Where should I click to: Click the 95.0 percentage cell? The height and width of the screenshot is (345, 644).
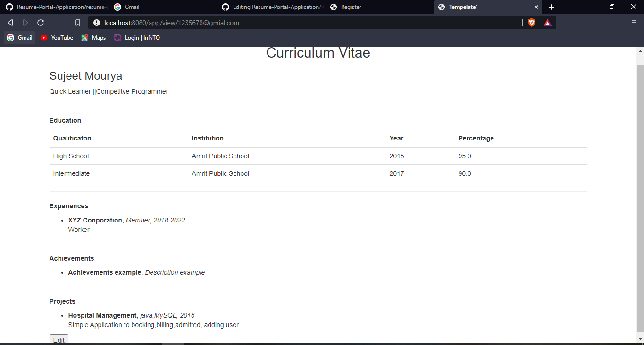tap(465, 156)
